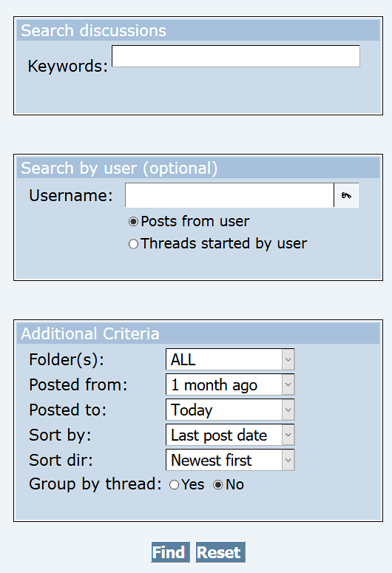Viewport: 392px width, 573px height.
Task: Select Threads started by user option
Action: (x=133, y=244)
